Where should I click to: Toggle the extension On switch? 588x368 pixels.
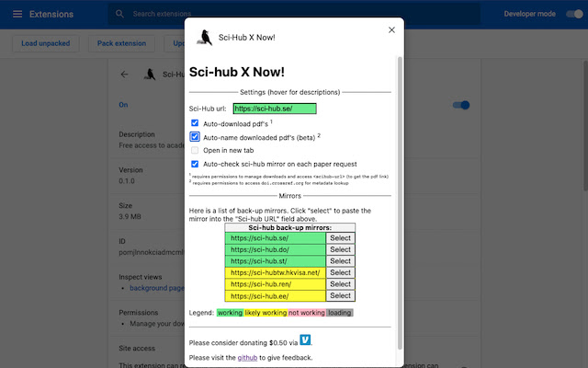coord(461,105)
